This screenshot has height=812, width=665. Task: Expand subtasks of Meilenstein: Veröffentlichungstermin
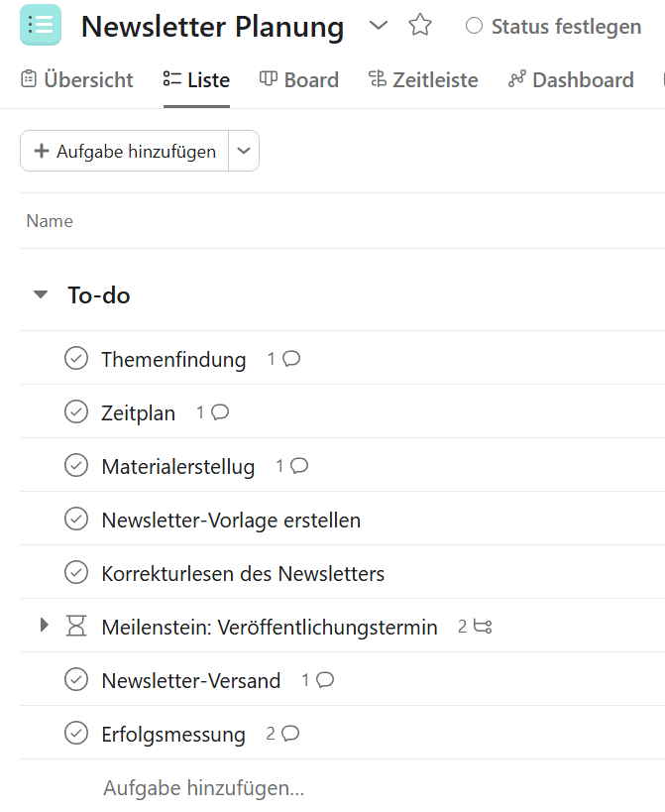pyautogui.click(x=44, y=625)
